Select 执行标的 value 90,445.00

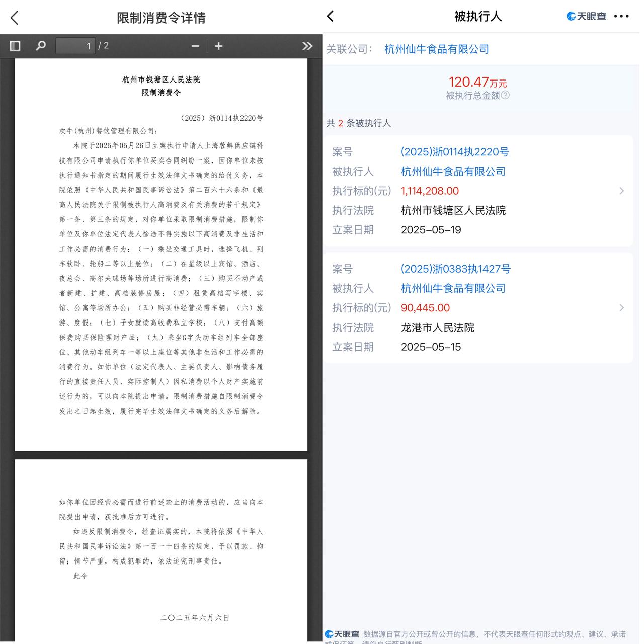(425, 308)
